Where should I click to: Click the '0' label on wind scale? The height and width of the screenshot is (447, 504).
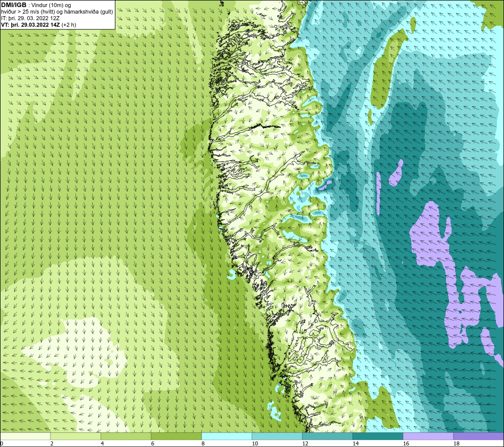pos(2,444)
